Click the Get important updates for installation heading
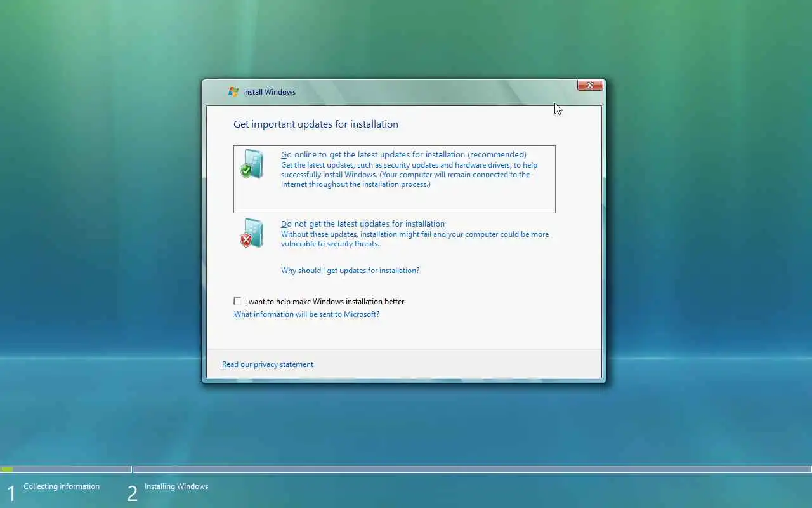 click(x=316, y=124)
